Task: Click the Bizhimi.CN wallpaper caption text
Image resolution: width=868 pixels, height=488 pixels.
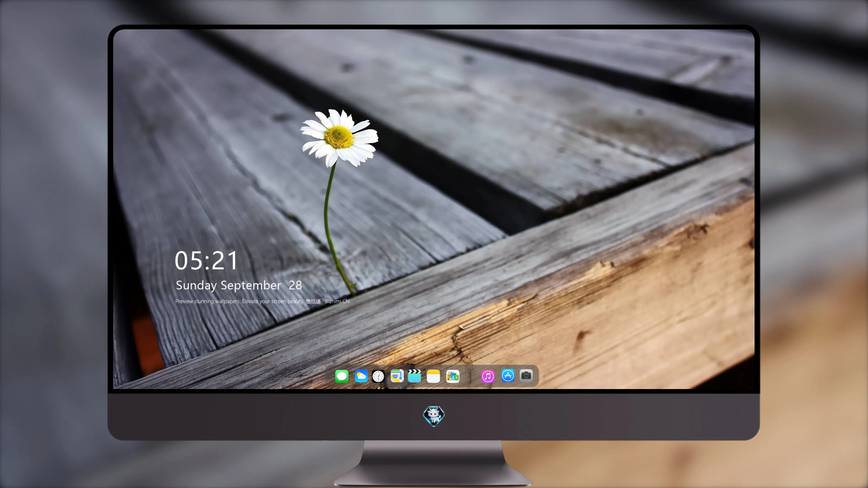Action: [x=262, y=301]
